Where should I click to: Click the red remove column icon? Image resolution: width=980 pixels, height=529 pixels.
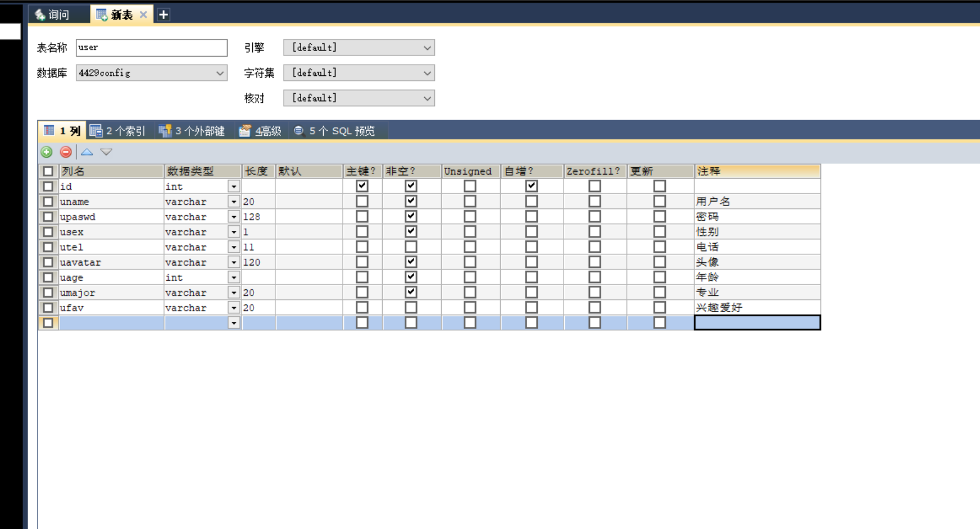[66, 152]
